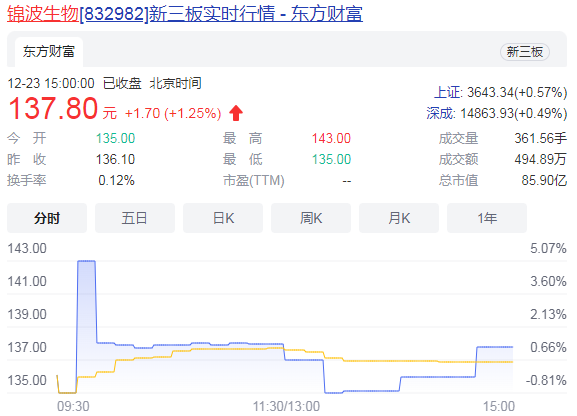The width and height of the screenshot is (577, 416).
Task: Click the 成交额 value 494.89万
Action: pos(541,159)
